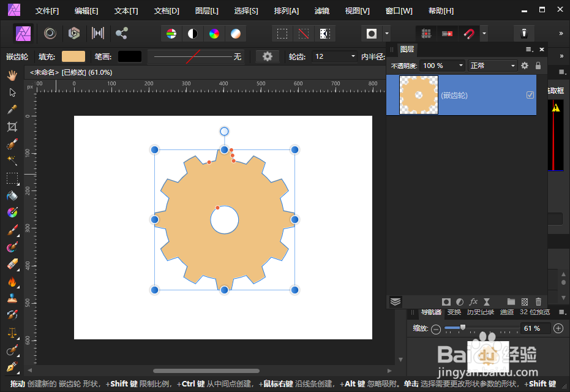
Task: Switch to the 历史记录 tab
Action: (x=482, y=312)
